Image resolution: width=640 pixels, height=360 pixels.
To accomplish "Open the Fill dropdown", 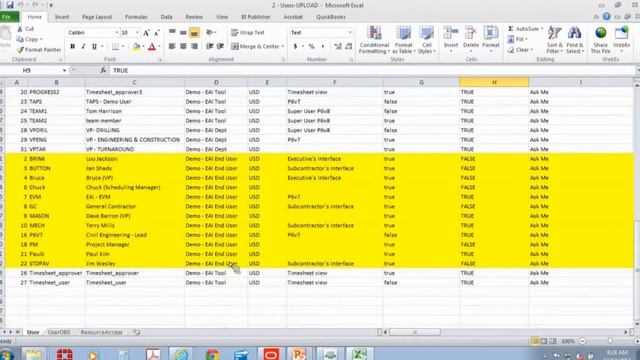I will coord(518,39).
